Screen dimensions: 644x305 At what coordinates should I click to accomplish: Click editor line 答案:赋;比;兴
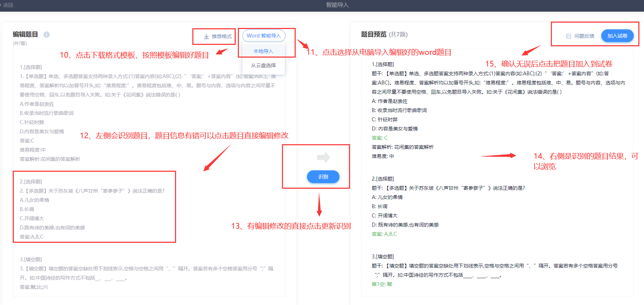click(34, 287)
